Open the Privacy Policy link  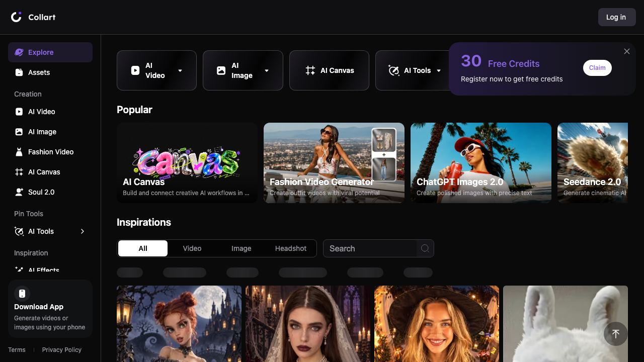click(x=62, y=350)
